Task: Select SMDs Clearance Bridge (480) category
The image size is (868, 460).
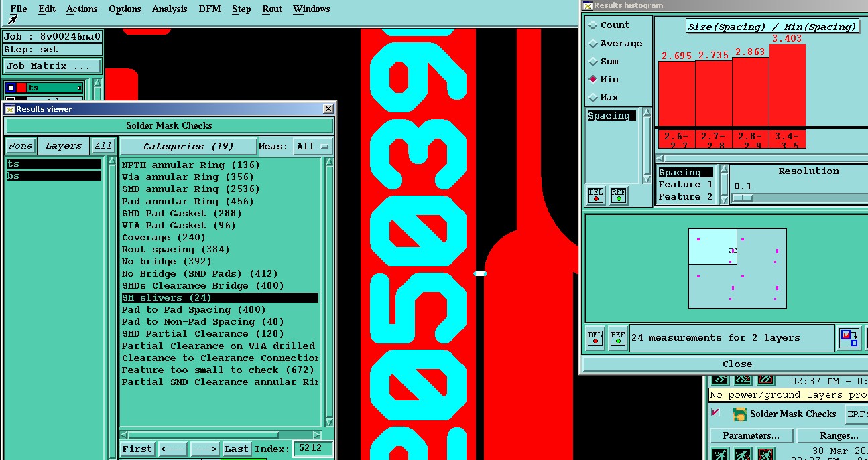Action: tap(219, 285)
